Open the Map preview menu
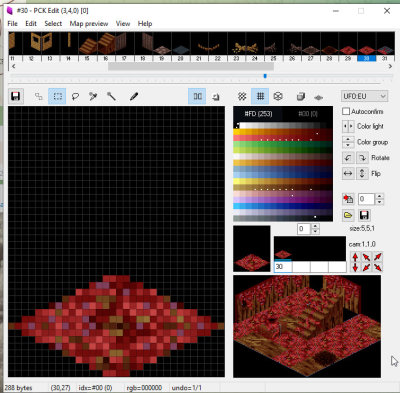 89,24
